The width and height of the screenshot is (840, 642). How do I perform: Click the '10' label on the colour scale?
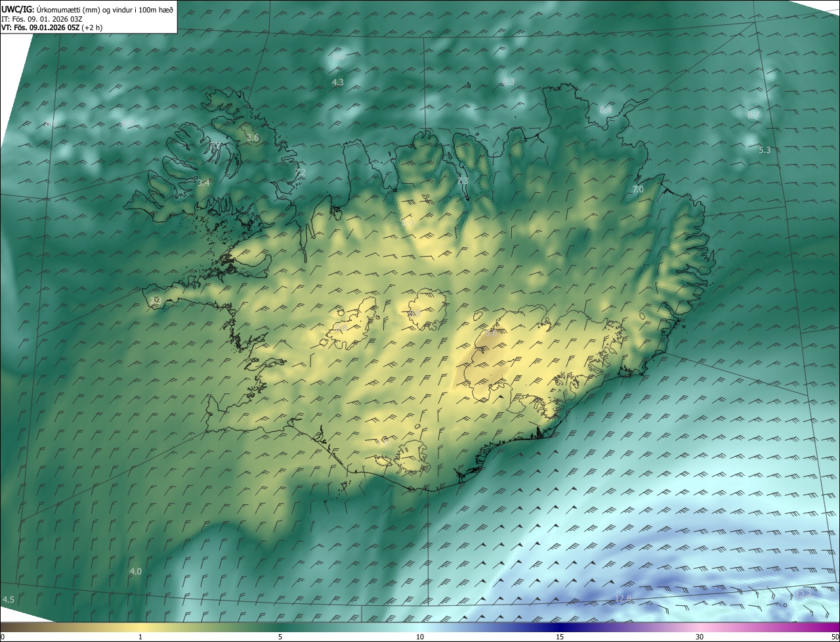click(x=420, y=637)
